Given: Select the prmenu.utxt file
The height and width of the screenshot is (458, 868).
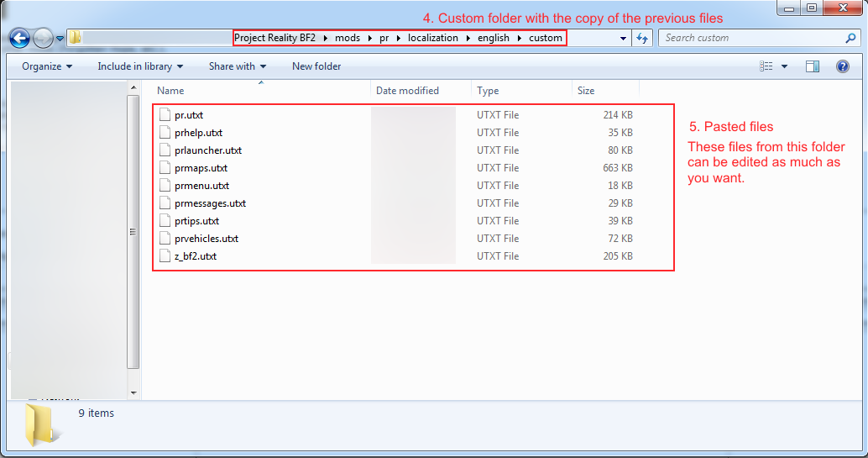Looking at the screenshot, I should click(x=201, y=186).
